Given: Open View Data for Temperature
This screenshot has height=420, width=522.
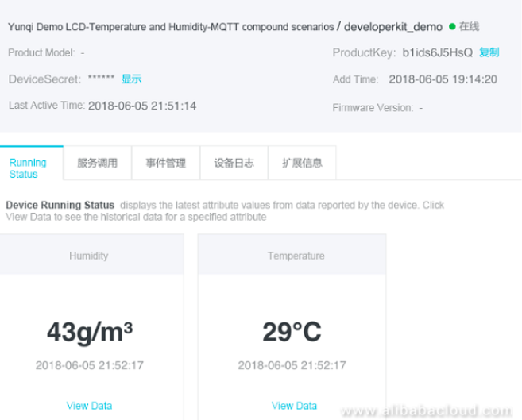Looking at the screenshot, I should (x=294, y=406).
